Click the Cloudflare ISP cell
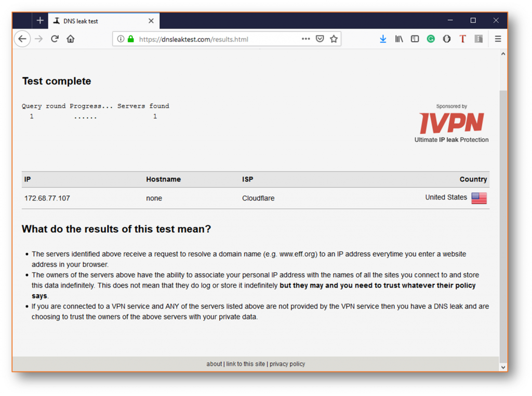This screenshot has width=532, height=396. coord(258,198)
